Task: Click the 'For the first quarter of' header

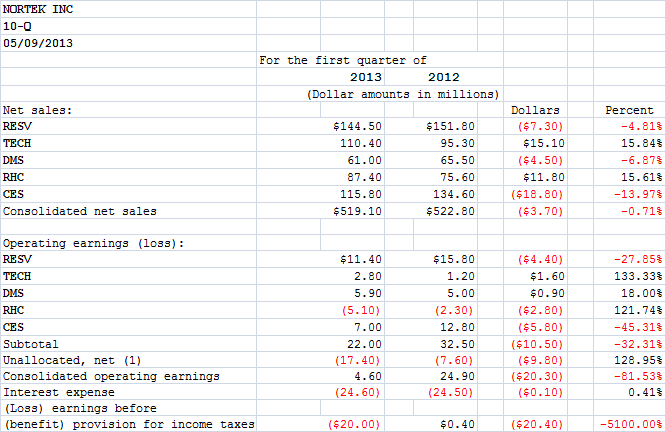Action: coord(343,60)
